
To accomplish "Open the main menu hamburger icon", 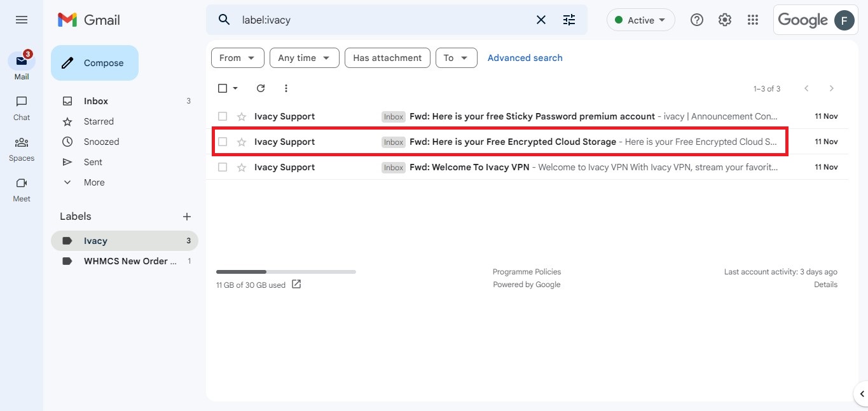I will pyautogui.click(x=22, y=20).
